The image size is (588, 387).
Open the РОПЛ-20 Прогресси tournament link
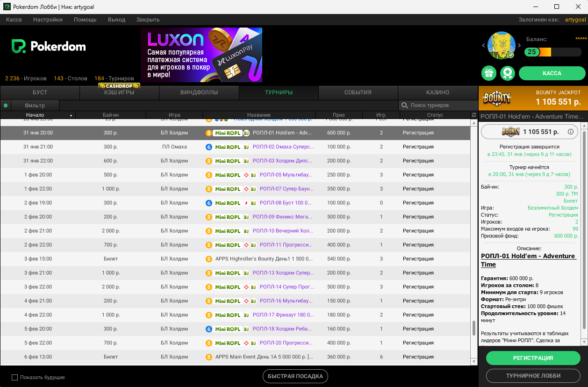coord(287,343)
